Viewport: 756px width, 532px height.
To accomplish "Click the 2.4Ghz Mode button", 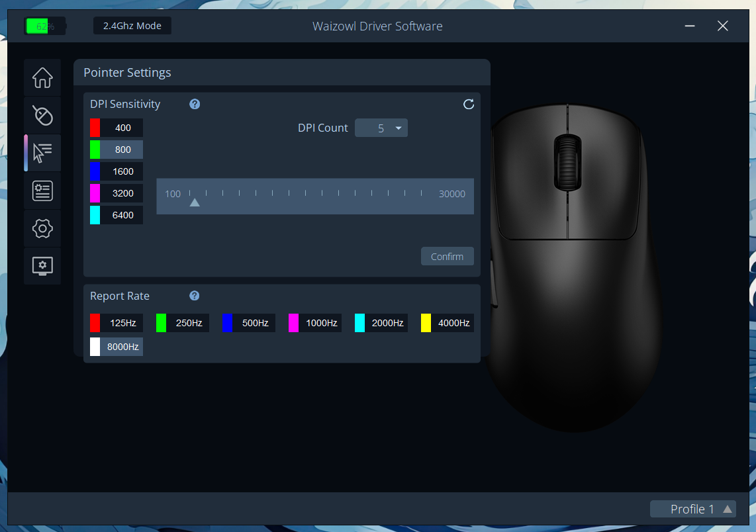I will [132, 26].
